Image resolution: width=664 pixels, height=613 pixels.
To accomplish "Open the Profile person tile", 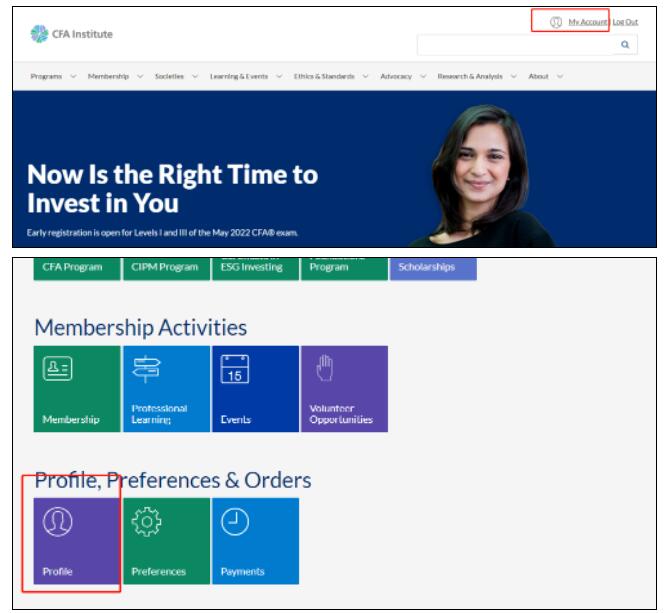I will coord(77,540).
